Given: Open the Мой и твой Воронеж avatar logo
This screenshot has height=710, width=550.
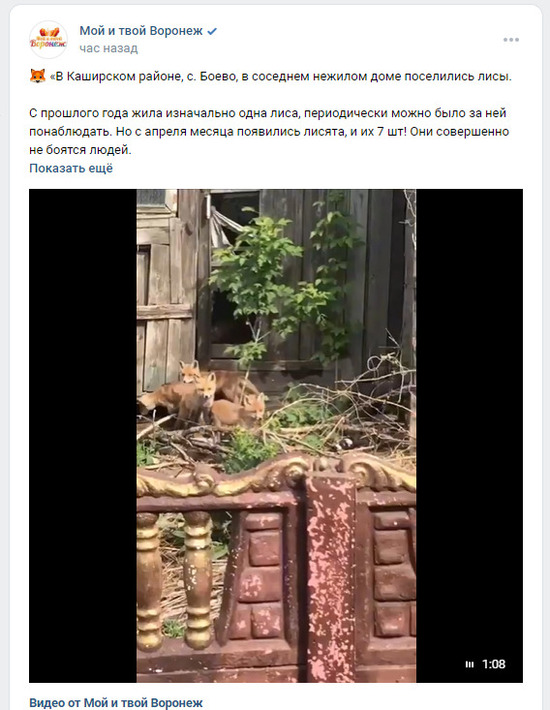Looking at the screenshot, I should pos(48,39).
